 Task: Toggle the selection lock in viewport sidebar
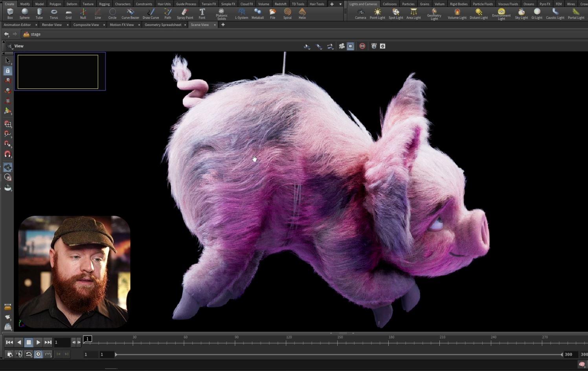(7, 70)
